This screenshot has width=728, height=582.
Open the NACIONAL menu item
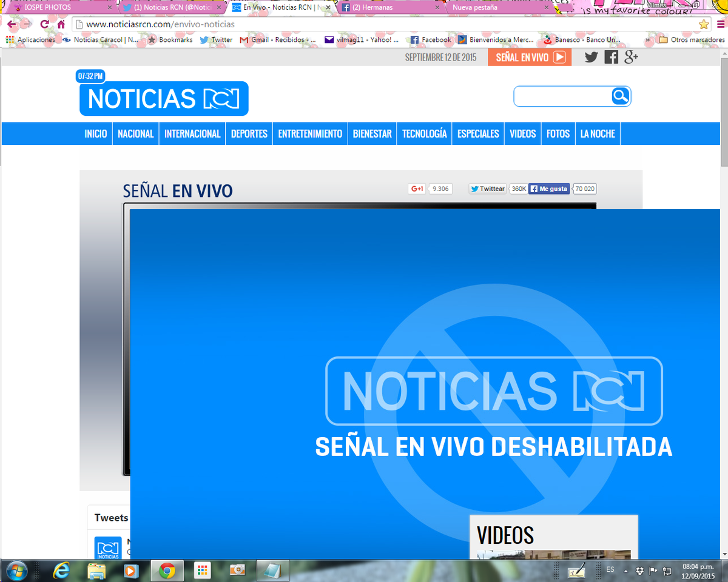pos(136,133)
